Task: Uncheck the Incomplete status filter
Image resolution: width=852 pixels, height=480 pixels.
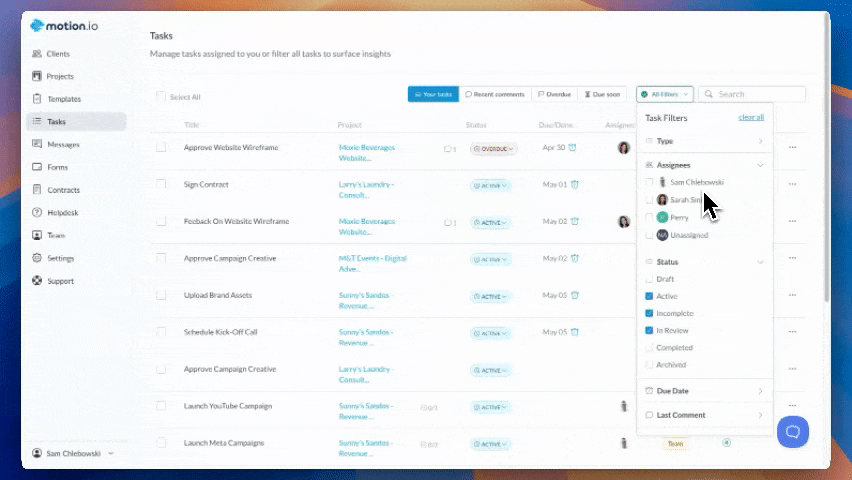Action: [649, 313]
